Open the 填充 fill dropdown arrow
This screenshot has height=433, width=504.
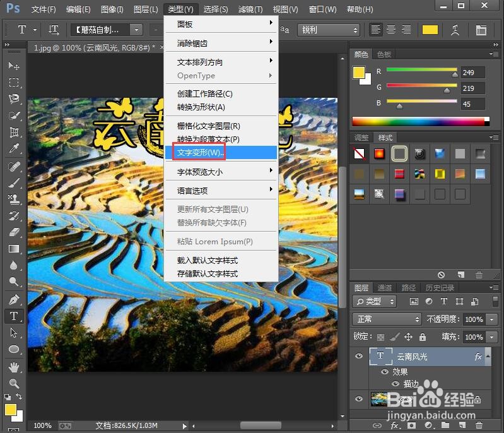coord(492,337)
